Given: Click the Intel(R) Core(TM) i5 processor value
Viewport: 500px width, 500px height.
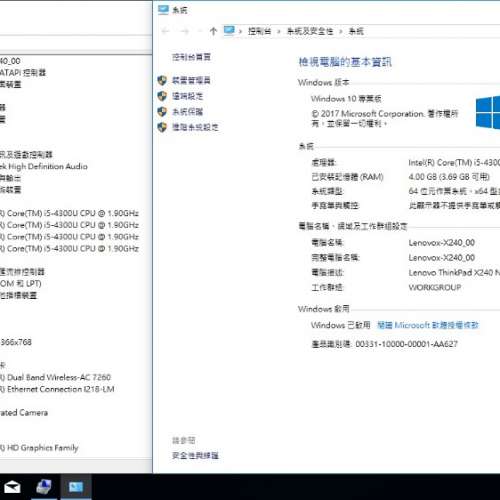Looking at the screenshot, I should coord(454,163).
